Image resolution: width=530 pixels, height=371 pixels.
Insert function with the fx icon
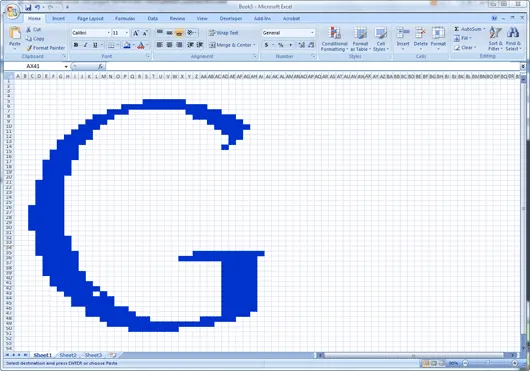pyautogui.click(x=100, y=66)
